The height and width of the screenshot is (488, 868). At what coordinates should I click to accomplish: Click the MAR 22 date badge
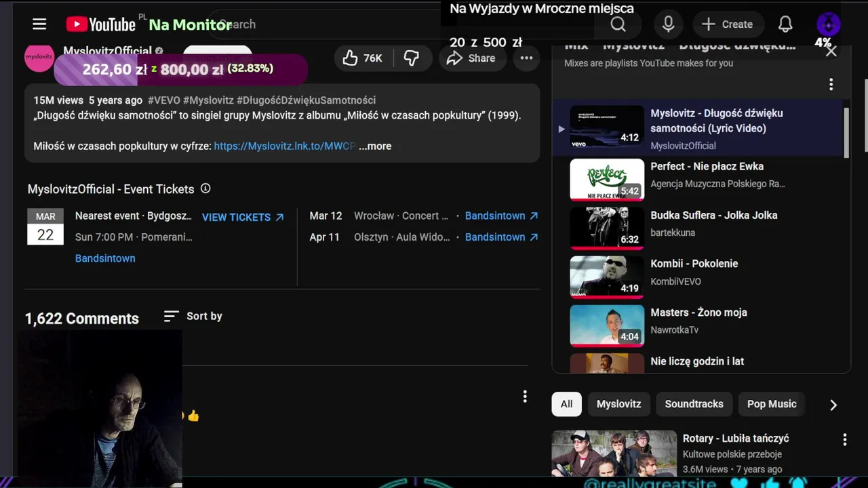[45, 226]
